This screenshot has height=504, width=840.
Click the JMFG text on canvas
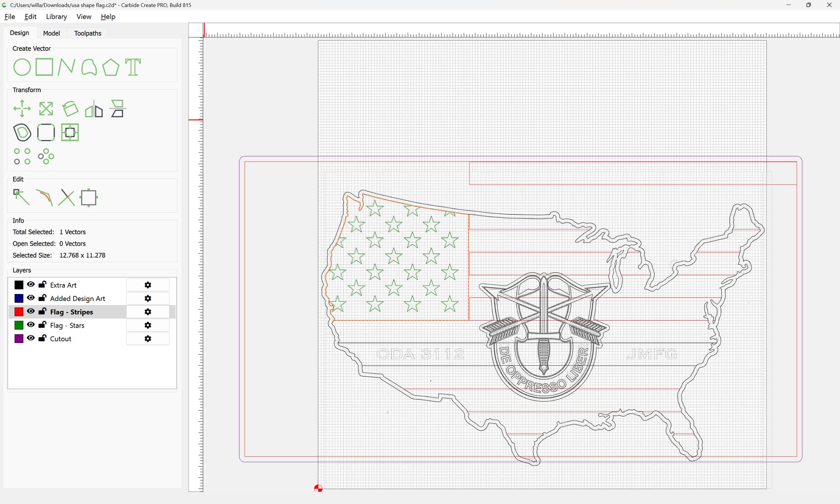652,353
